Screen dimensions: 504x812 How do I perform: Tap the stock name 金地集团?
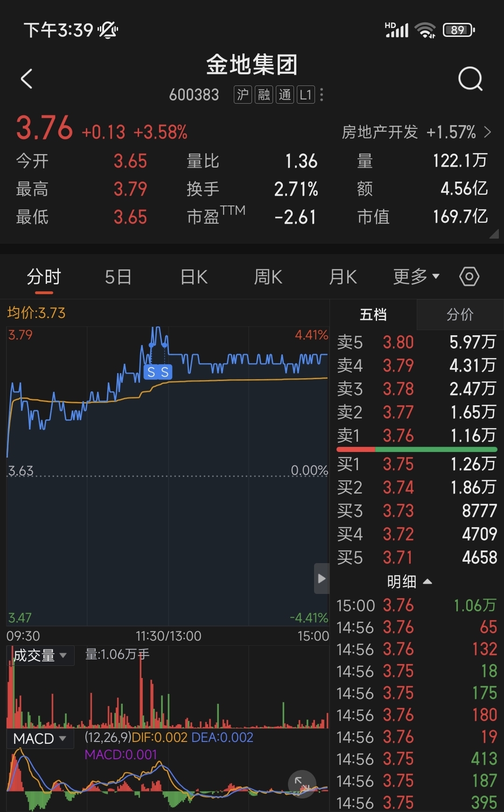[x=252, y=64]
